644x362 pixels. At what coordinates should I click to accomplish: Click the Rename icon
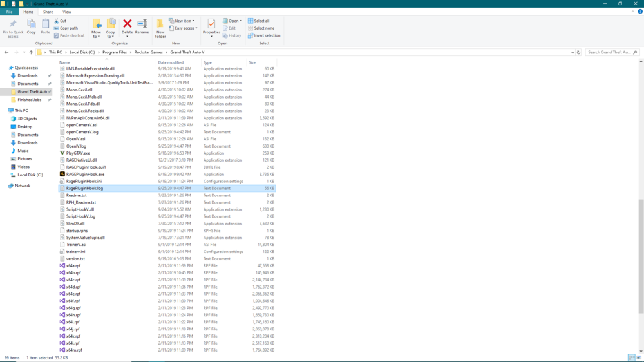(x=142, y=24)
